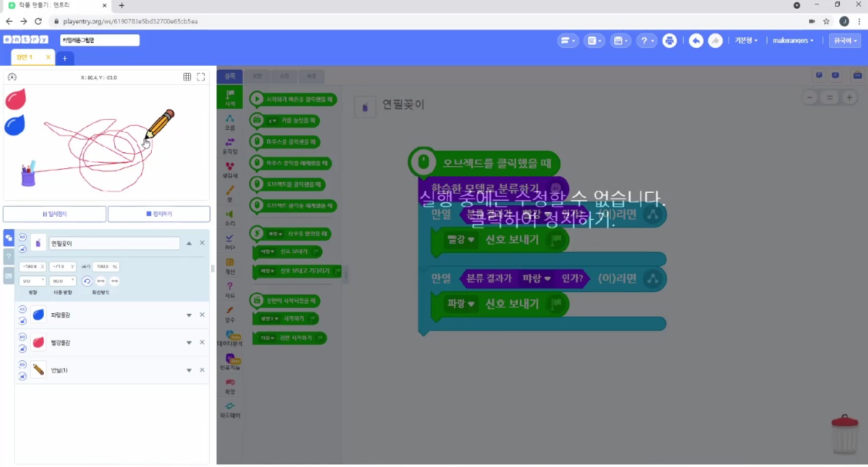Switch to the 모양 (Shape) tab
Image resolution: width=868 pixels, height=467 pixels.
click(257, 76)
